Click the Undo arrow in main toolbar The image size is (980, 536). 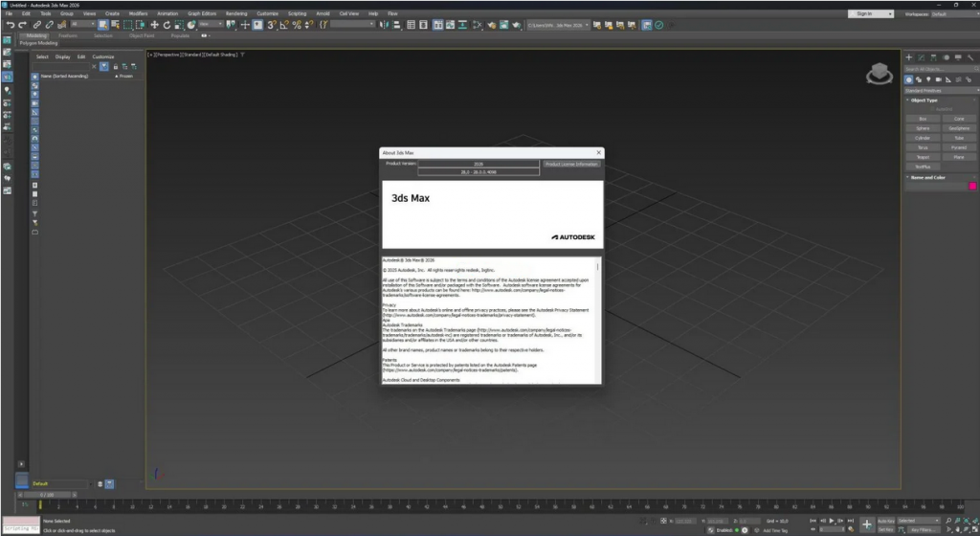pyautogui.click(x=10, y=25)
